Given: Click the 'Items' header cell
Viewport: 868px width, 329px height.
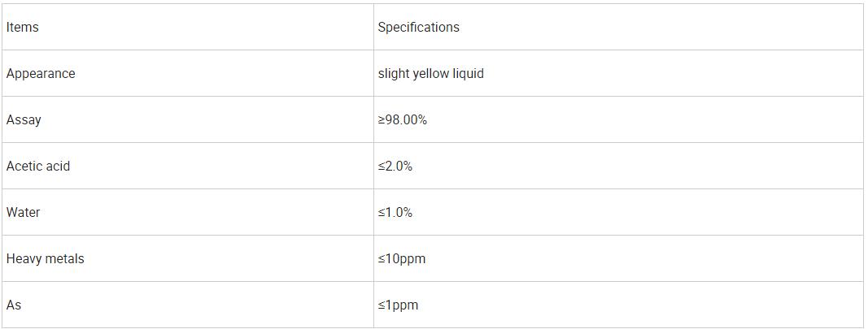Looking at the screenshot, I should pos(23,27).
